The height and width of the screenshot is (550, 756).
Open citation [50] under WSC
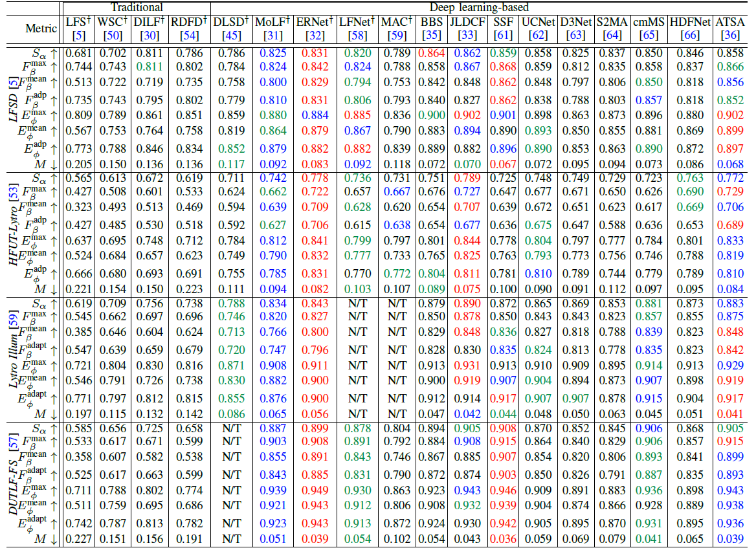(x=113, y=35)
